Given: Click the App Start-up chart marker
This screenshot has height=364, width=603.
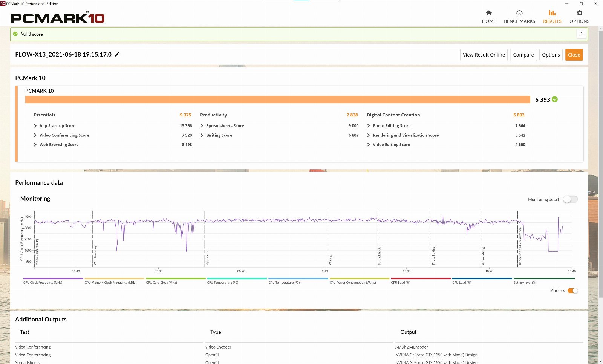Looking at the screenshot, I should click(207, 256).
